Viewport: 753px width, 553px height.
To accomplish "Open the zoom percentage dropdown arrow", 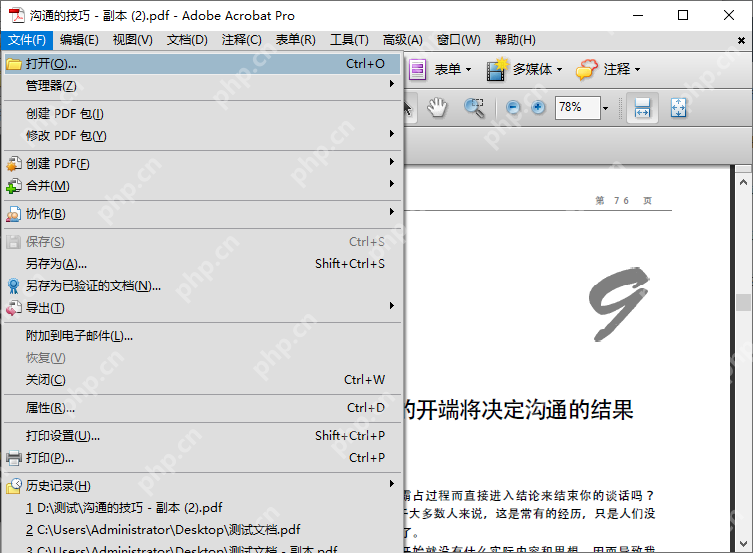I will (606, 108).
